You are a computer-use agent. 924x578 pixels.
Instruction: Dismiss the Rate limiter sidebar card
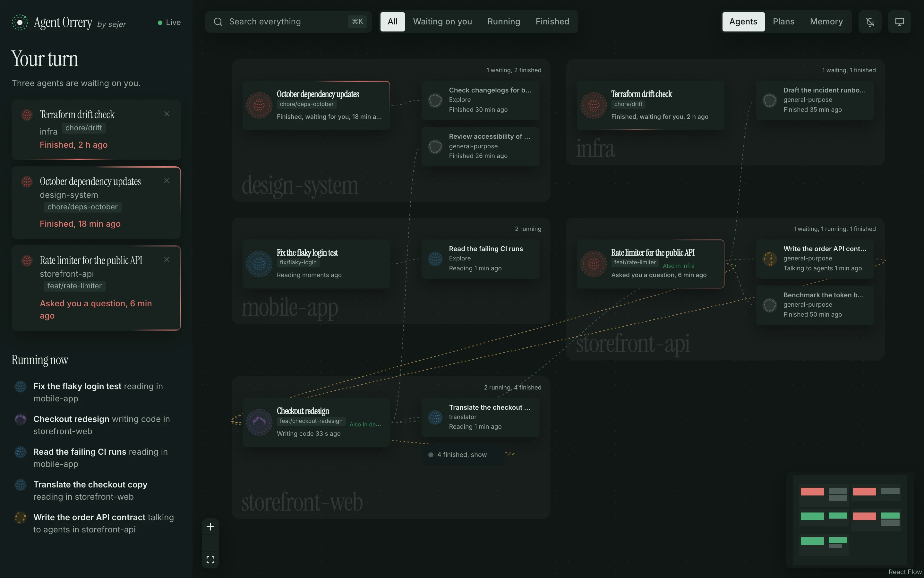(x=167, y=259)
